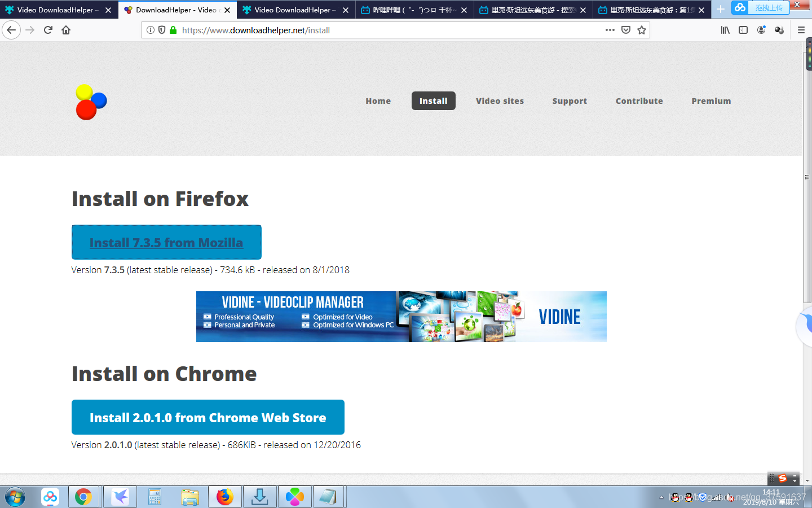This screenshot has height=508, width=812.
Task: Click the colorful four-petal taskbar icon
Action: pos(294,497)
